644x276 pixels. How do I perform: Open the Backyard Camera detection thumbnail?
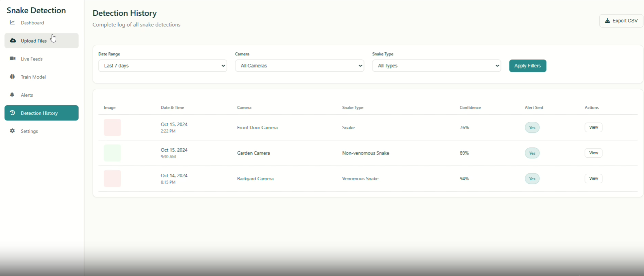click(x=112, y=178)
